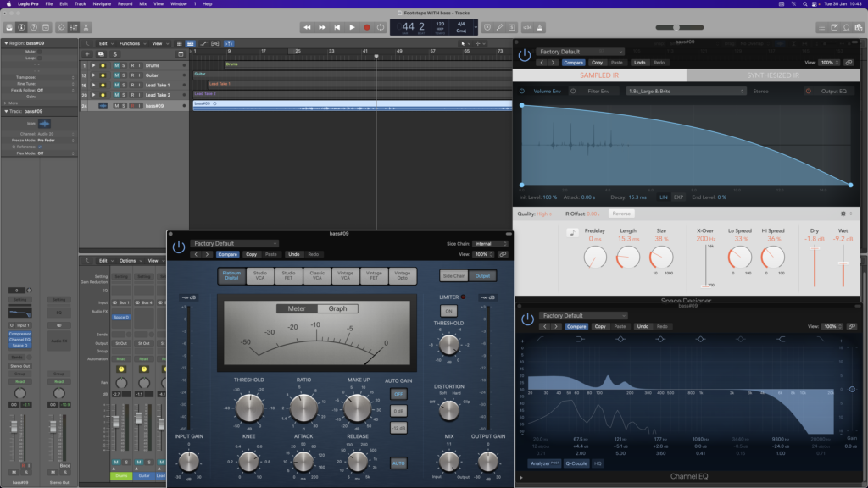This screenshot has height=488, width=868.
Task: Power off the Compressor plug-in
Action: pyautogui.click(x=178, y=247)
